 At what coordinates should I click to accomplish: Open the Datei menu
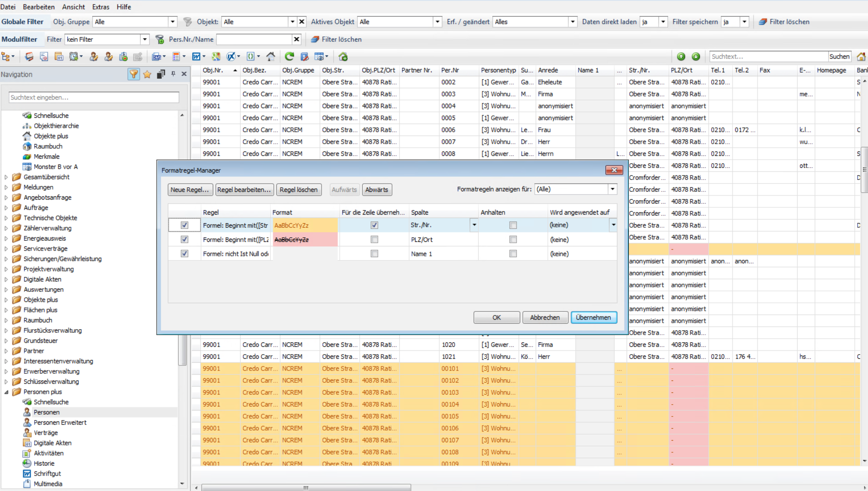click(x=8, y=7)
